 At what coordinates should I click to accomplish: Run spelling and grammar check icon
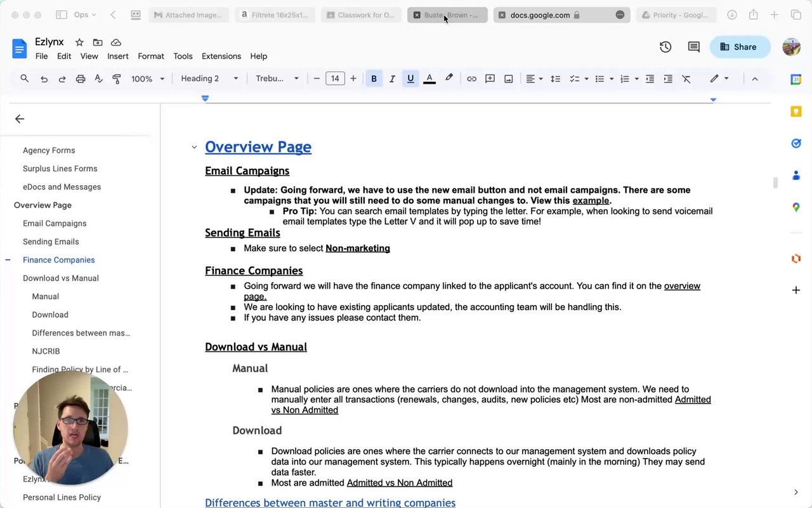pyautogui.click(x=98, y=79)
